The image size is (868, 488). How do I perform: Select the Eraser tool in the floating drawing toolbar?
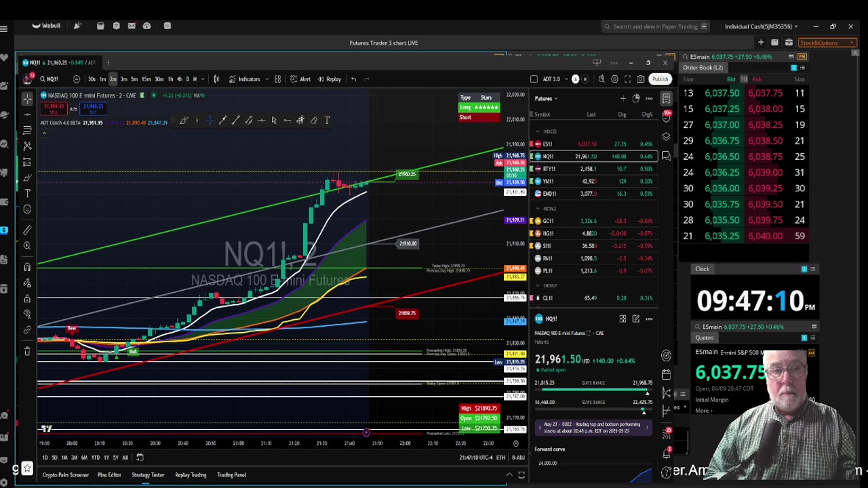(314, 120)
